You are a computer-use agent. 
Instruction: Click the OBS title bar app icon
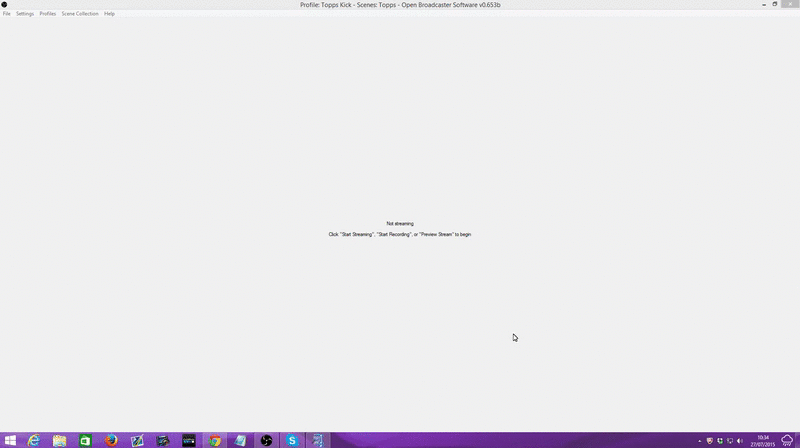click(4, 5)
